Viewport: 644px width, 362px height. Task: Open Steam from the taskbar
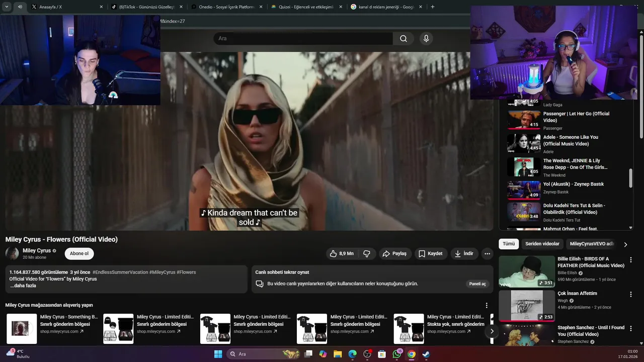click(426, 354)
